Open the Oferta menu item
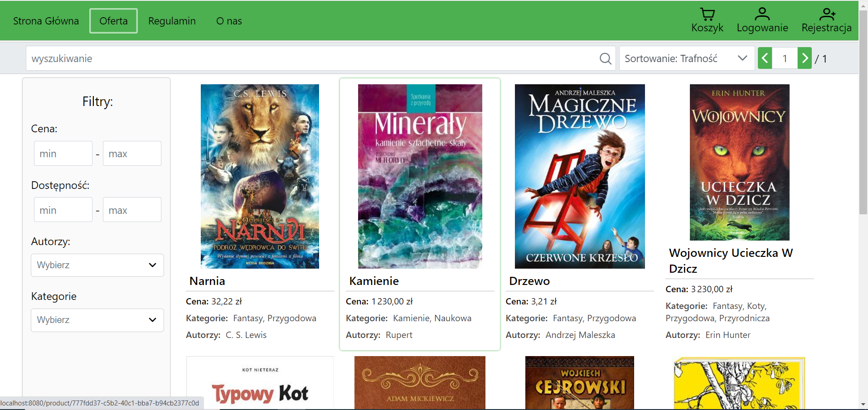This screenshot has height=410, width=868. click(x=113, y=21)
